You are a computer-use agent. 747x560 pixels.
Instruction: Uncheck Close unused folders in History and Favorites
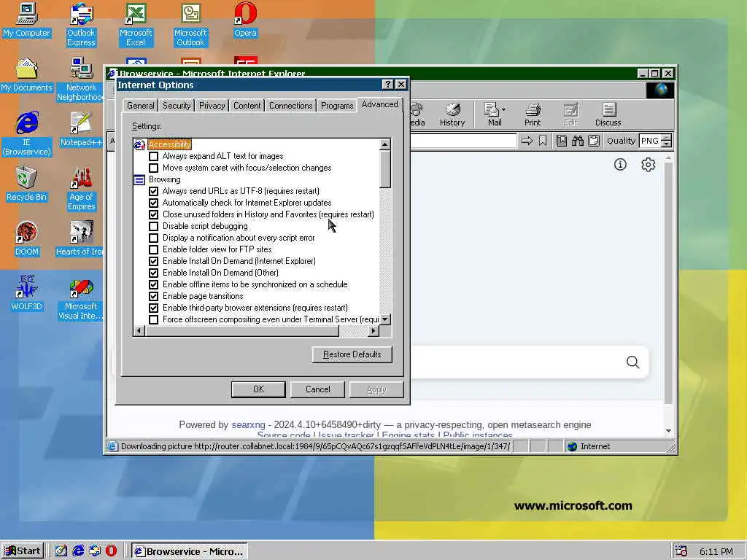pyautogui.click(x=153, y=214)
